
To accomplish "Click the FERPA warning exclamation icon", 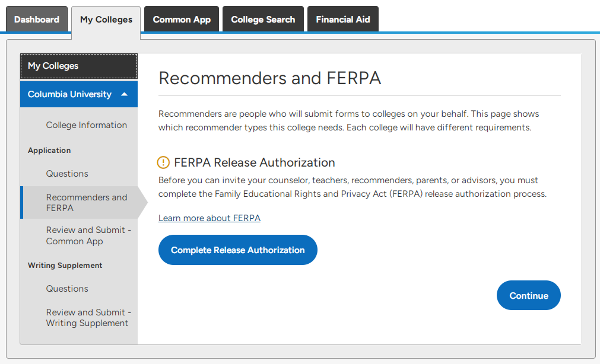I will 163,162.
